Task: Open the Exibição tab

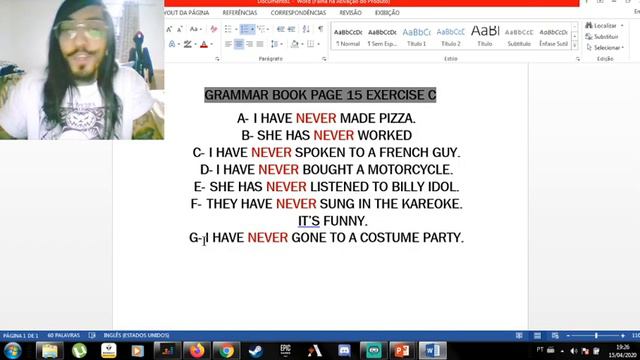Action: coord(387,13)
